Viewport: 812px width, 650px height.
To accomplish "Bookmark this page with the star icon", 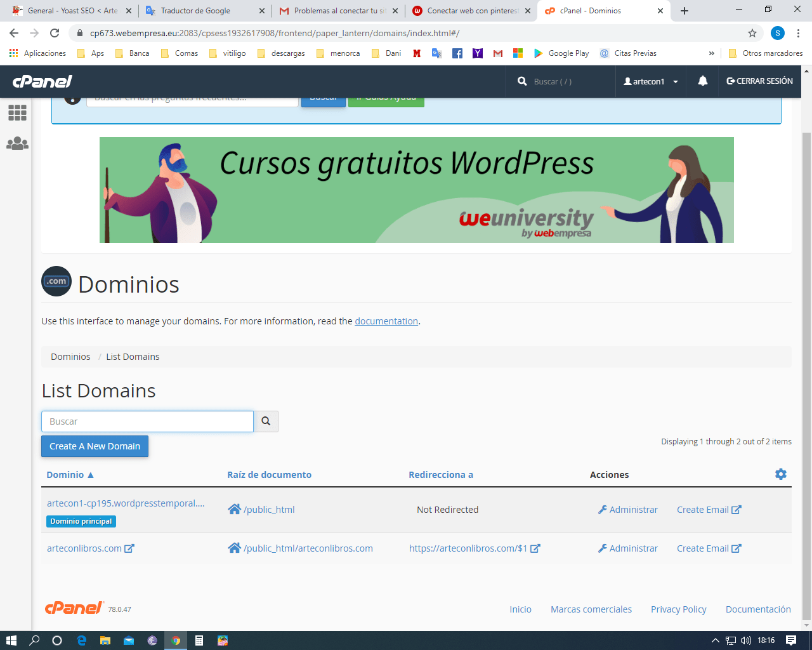I will 752,33.
